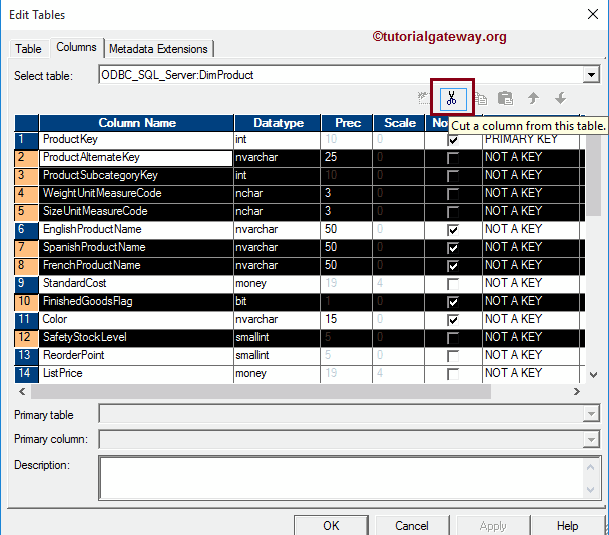Viewport: 609px width, 535px height.
Task: Click the Cut column scissors icon
Action: 452,98
